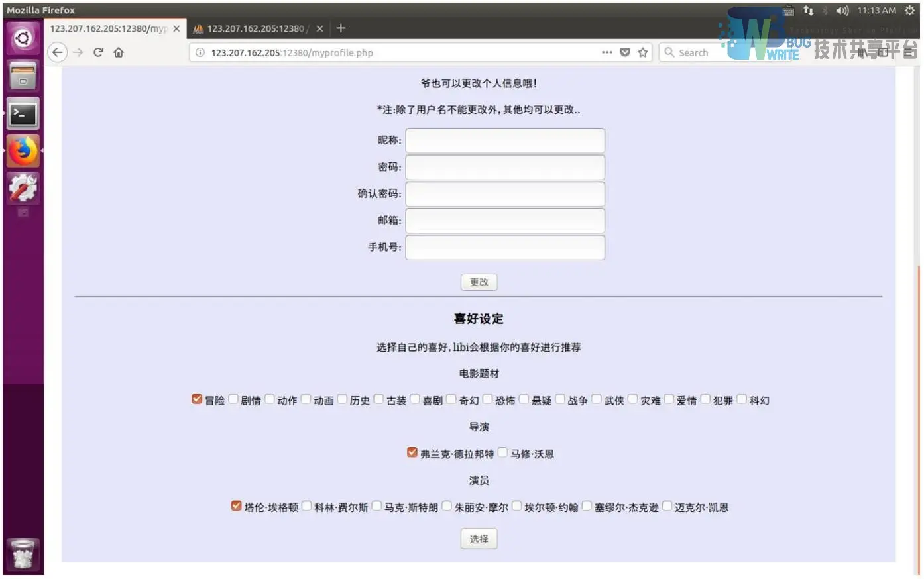The height and width of the screenshot is (579, 924).
Task: Open clock showing 11:13 AM
Action: 876,10
